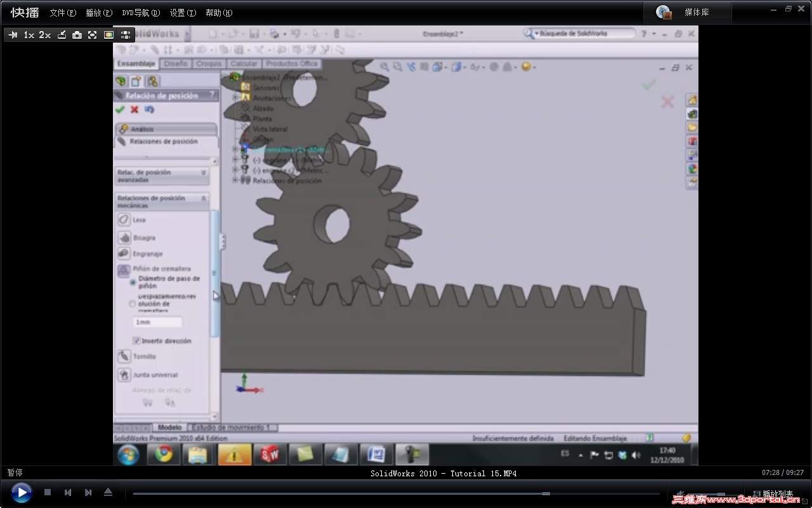812x508 pixels.
Task: Open Word from the taskbar
Action: [377, 455]
